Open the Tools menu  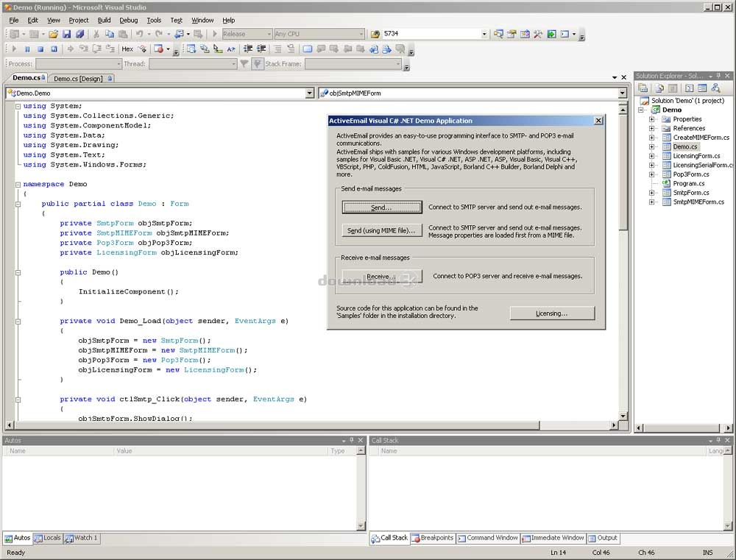point(154,20)
